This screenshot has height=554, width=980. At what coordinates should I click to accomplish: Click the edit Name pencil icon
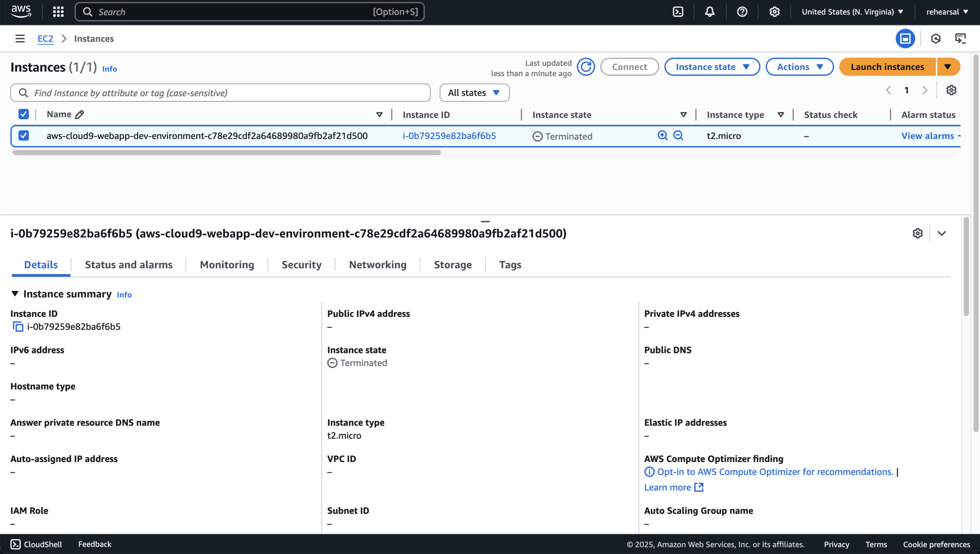tap(80, 114)
